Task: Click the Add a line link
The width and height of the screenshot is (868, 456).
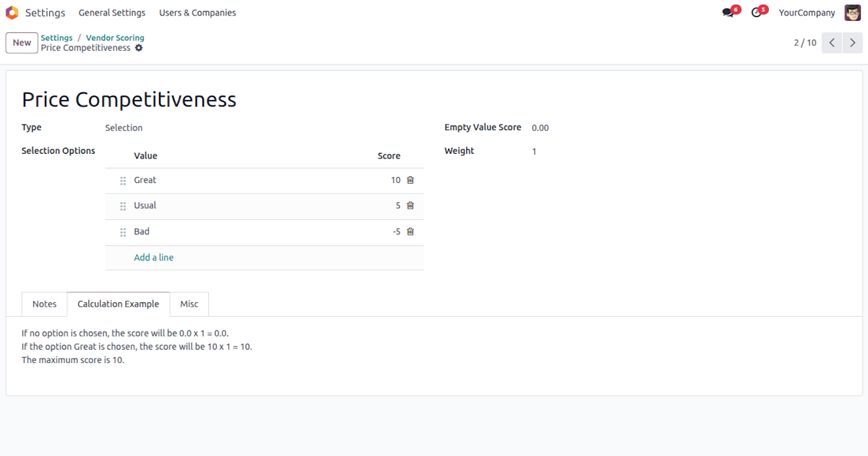Action: 154,258
